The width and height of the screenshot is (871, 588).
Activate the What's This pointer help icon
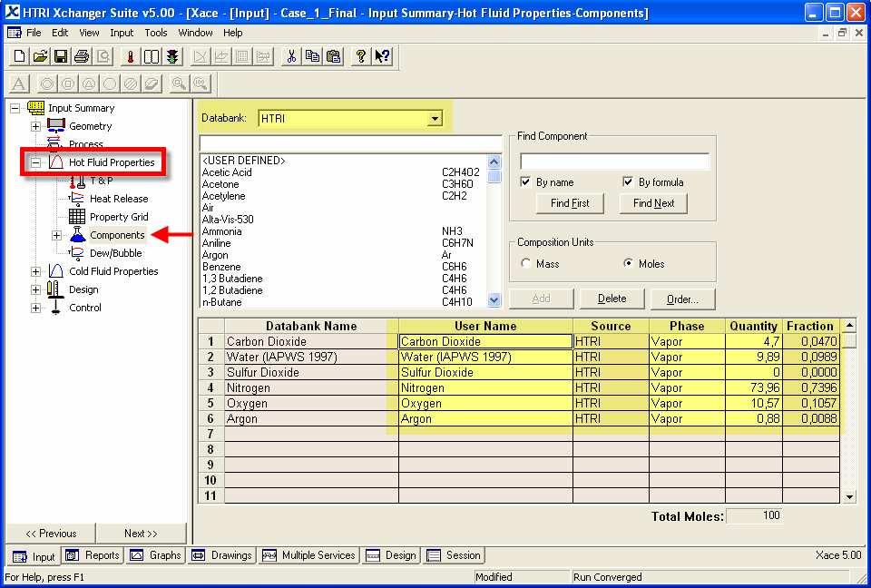tap(382, 56)
